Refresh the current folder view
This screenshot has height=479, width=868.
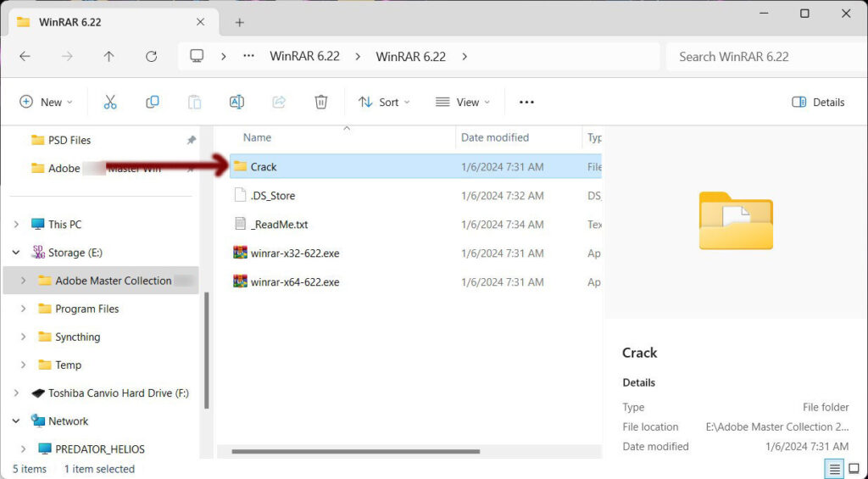tap(151, 57)
